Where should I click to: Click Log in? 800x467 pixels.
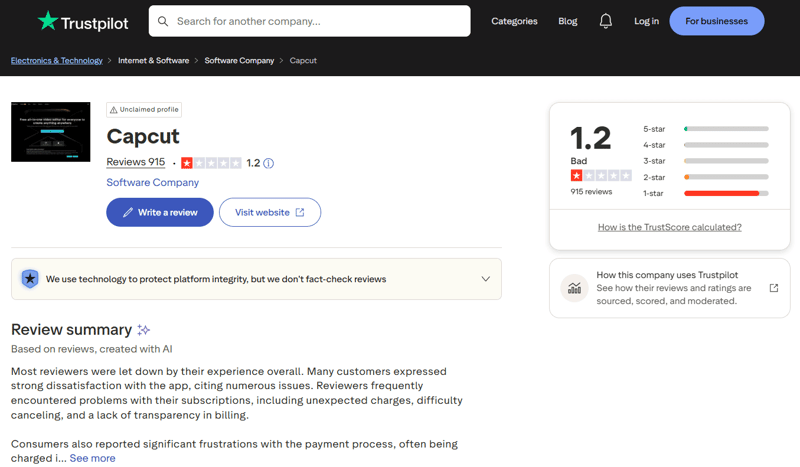[646, 21]
